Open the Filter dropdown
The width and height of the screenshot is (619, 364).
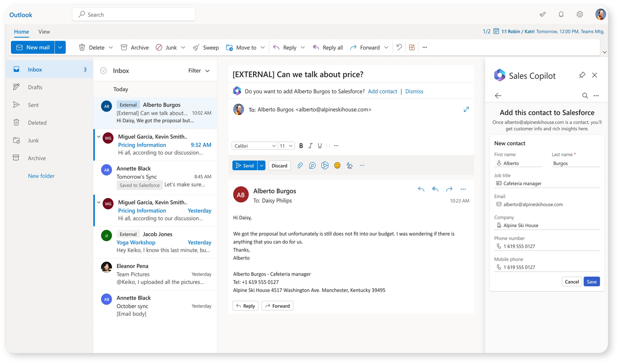[x=199, y=71]
